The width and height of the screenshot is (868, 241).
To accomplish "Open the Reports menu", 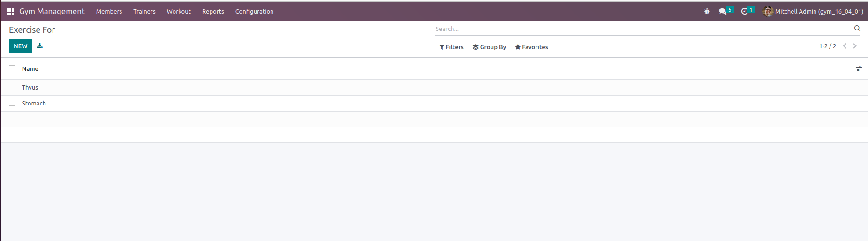I will tap(213, 11).
